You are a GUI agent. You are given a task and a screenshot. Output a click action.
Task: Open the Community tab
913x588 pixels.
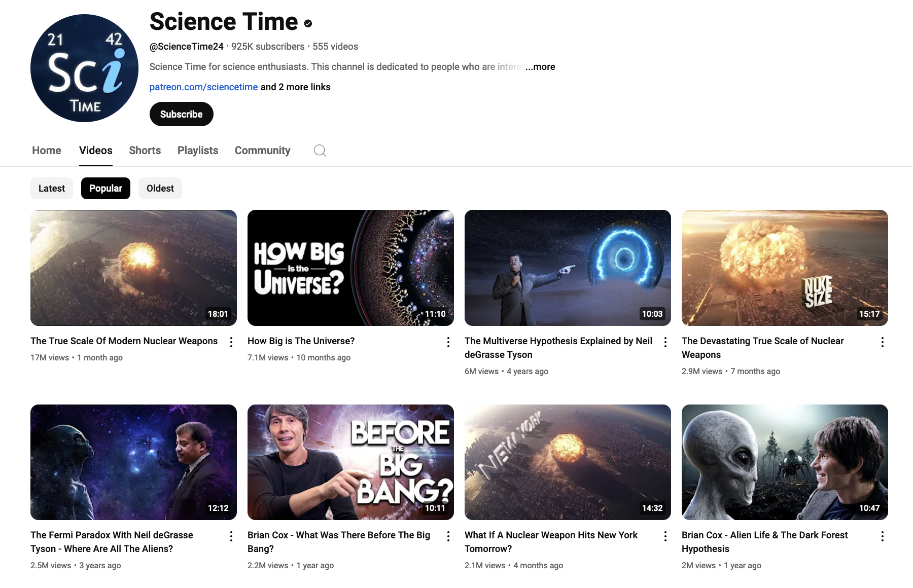tap(263, 151)
